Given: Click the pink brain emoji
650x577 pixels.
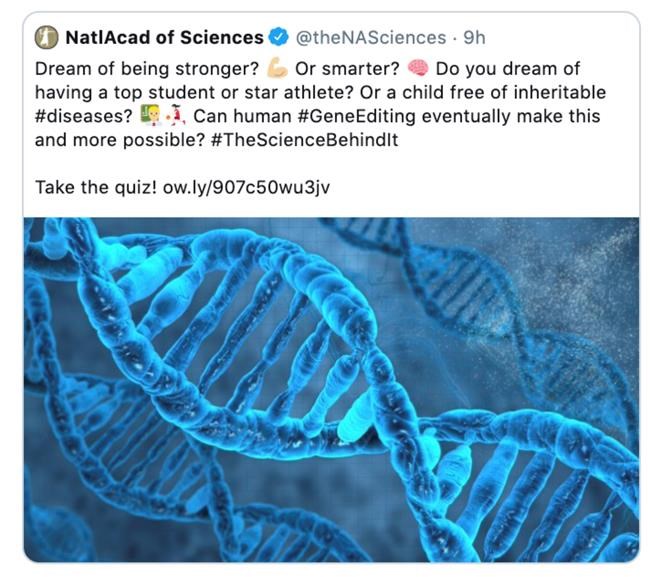Looking at the screenshot, I should [418, 69].
